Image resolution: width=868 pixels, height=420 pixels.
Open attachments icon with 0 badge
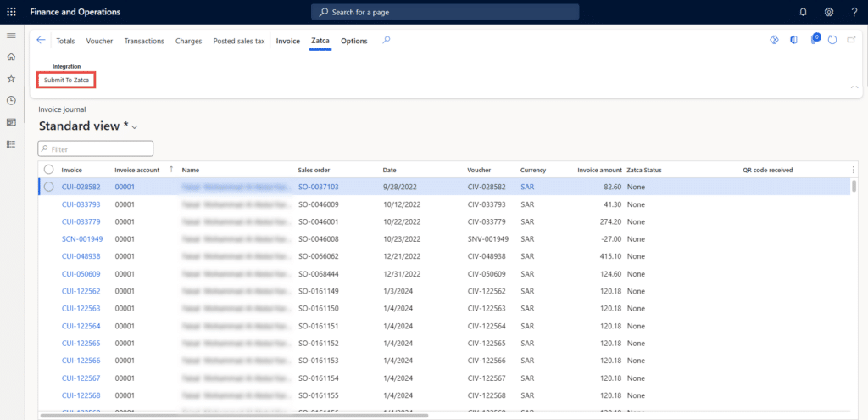(x=815, y=39)
